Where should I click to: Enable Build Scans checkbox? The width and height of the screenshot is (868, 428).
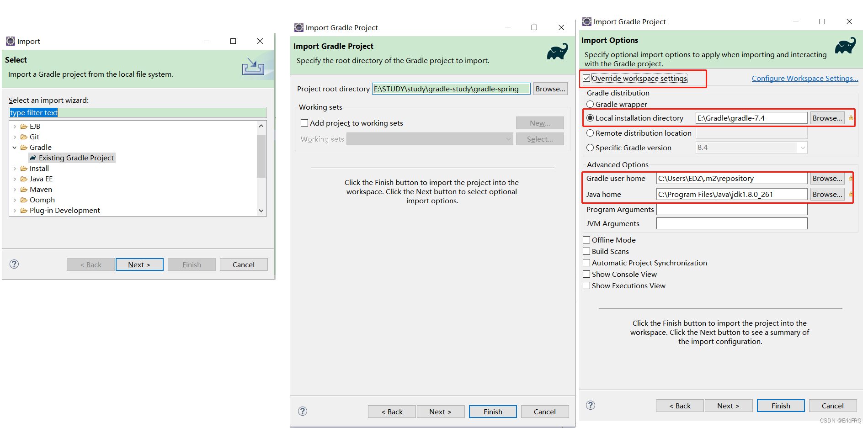tap(586, 251)
